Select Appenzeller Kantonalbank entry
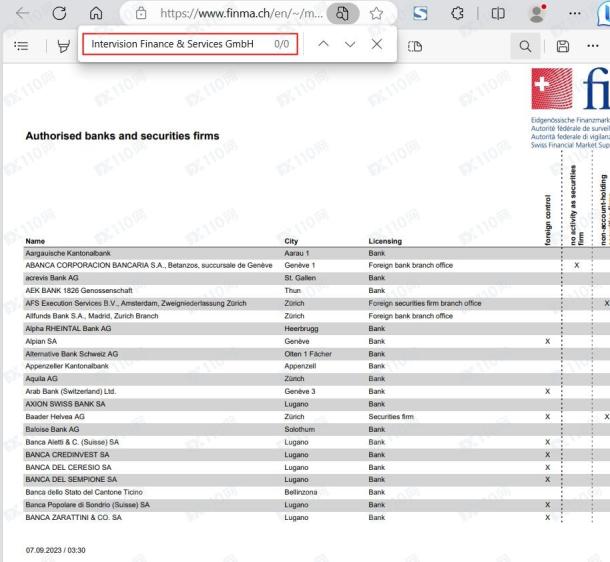Screen dimensions: 610x562 (67, 366)
